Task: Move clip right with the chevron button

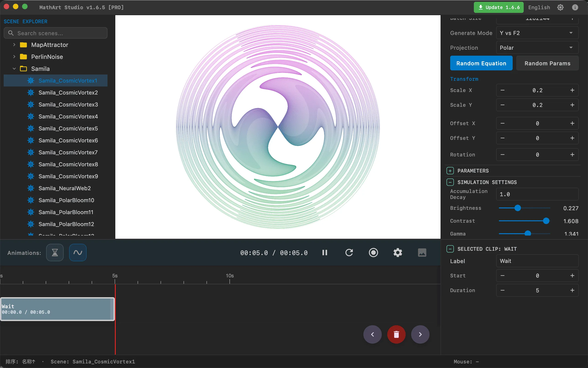Action: coord(420,334)
